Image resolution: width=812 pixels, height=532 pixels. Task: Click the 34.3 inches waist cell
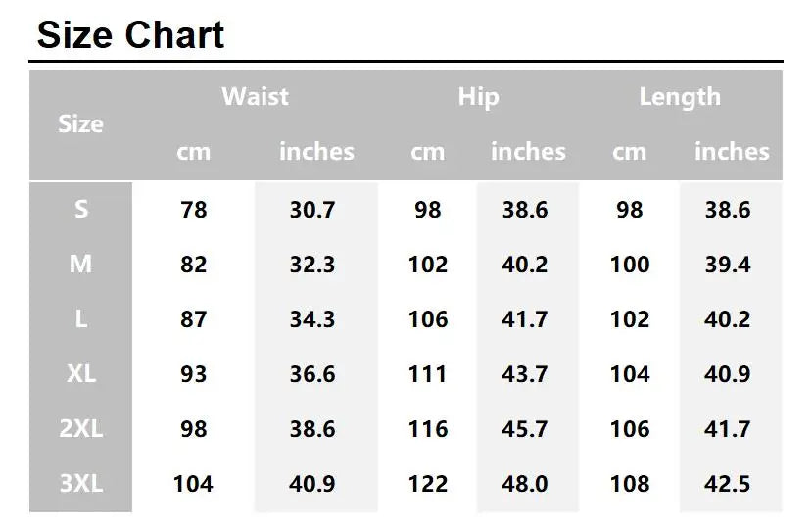[x=313, y=319]
